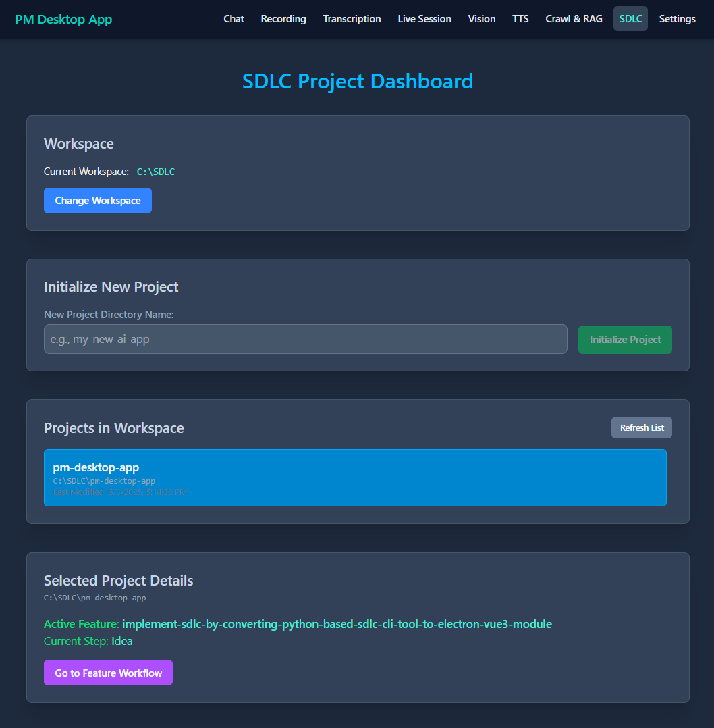
Task: Click the C:\SDLC workspace path text
Action: pyautogui.click(x=156, y=172)
